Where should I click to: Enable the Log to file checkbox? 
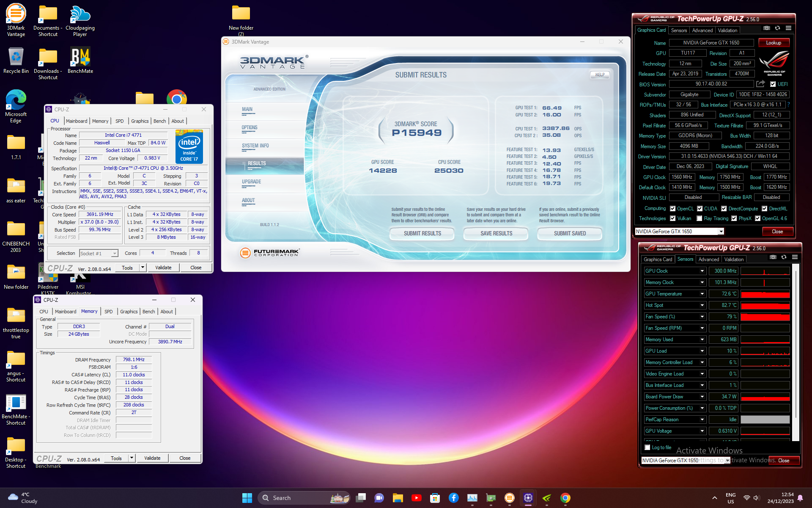[647, 447]
